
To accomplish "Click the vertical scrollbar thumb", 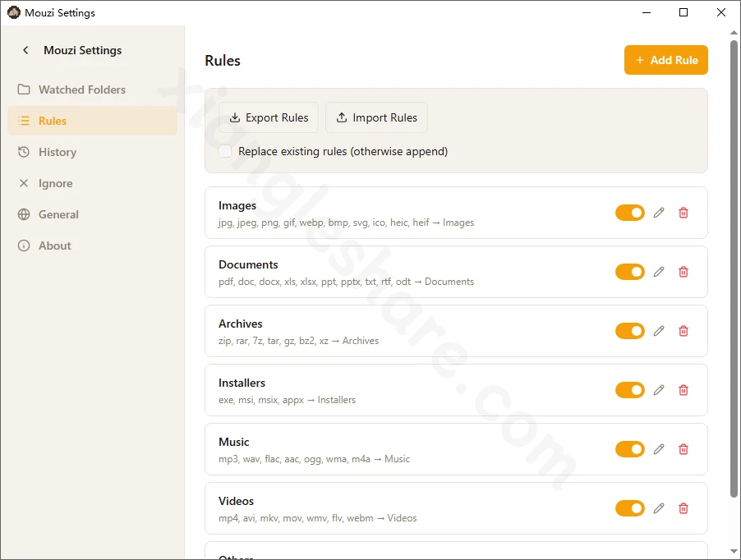I will pos(734,269).
